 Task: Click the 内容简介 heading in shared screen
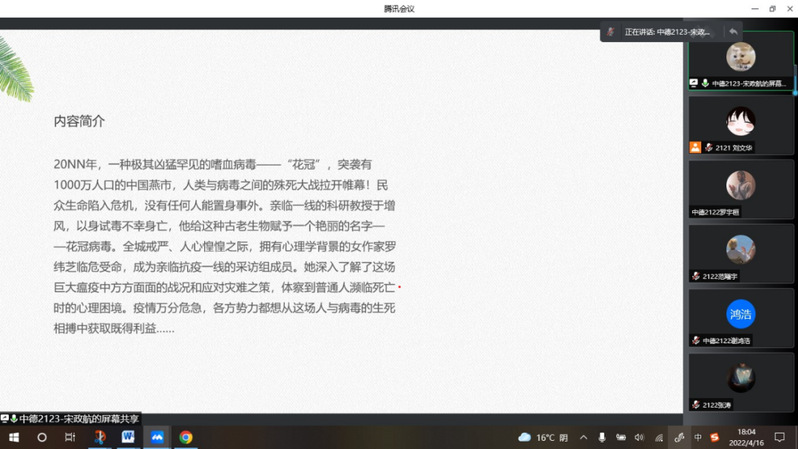pos(79,121)
